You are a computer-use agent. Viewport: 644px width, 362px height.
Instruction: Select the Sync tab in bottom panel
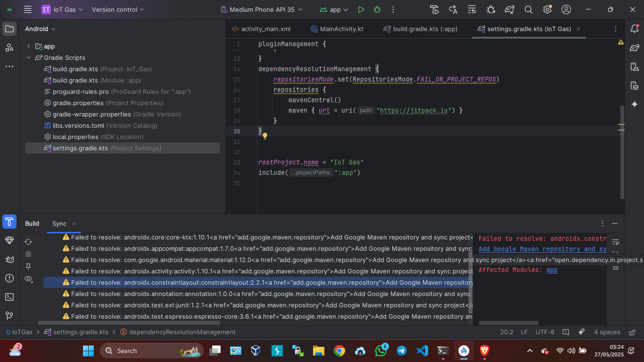pyautogui.click(x=59, y=223)
